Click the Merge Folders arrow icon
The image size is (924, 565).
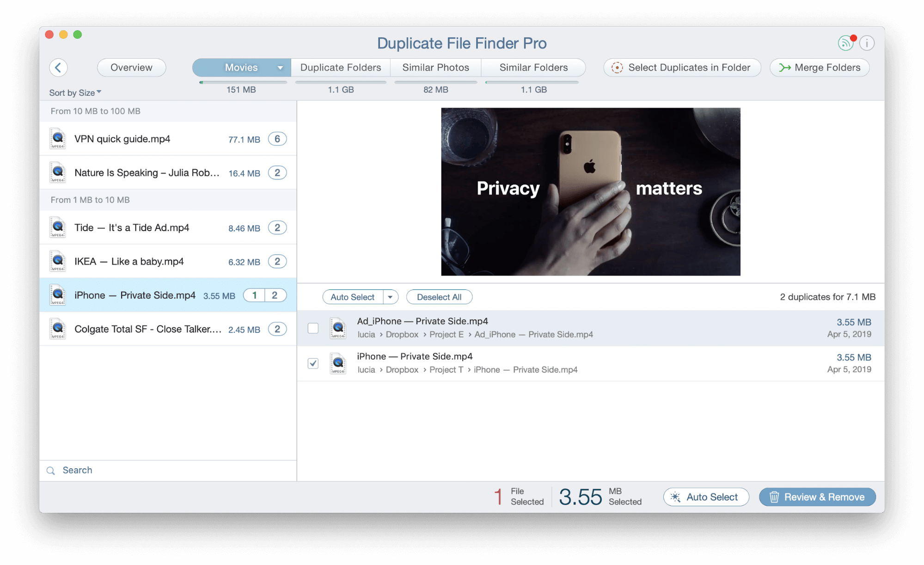[x=784, y=68]
